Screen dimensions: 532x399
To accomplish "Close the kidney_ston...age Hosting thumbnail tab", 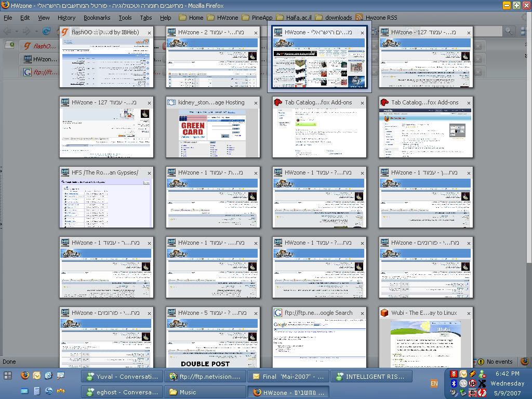I will point(256,103).
